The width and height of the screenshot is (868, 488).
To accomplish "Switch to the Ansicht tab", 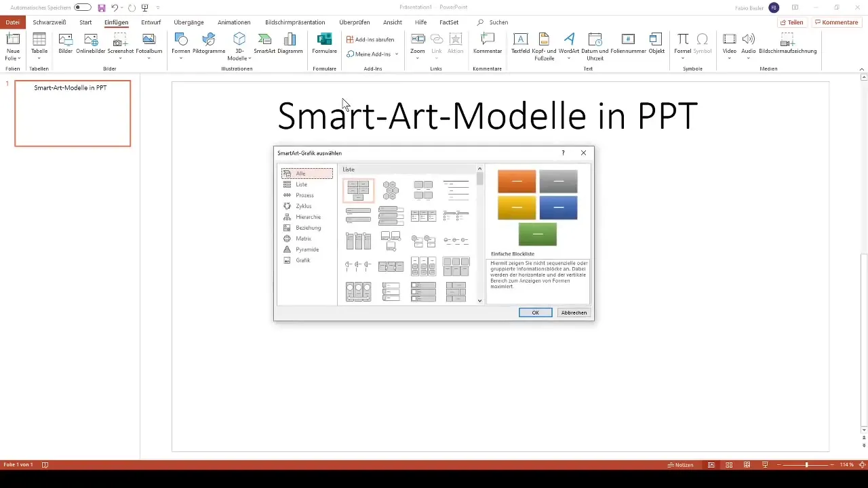I will (393, 22).
